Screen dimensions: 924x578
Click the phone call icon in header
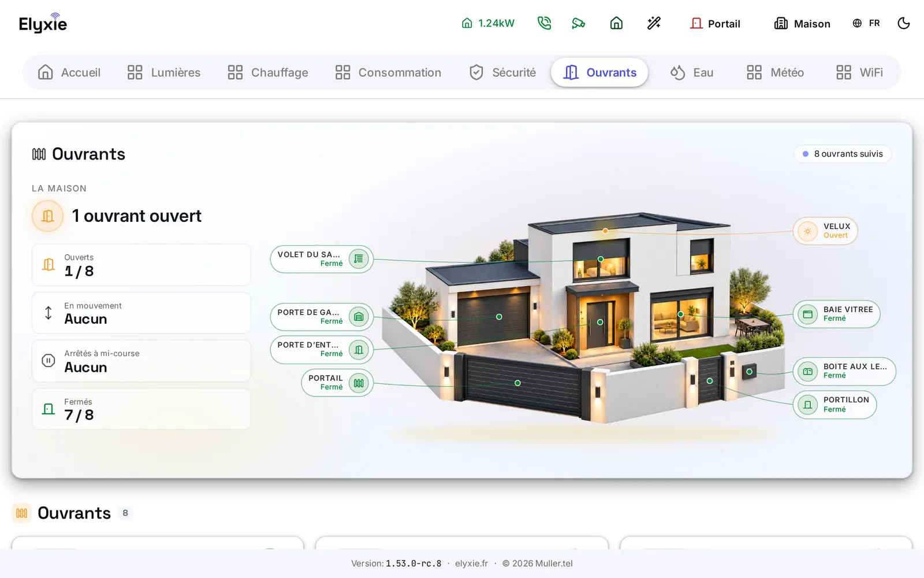tap(544, 23)
